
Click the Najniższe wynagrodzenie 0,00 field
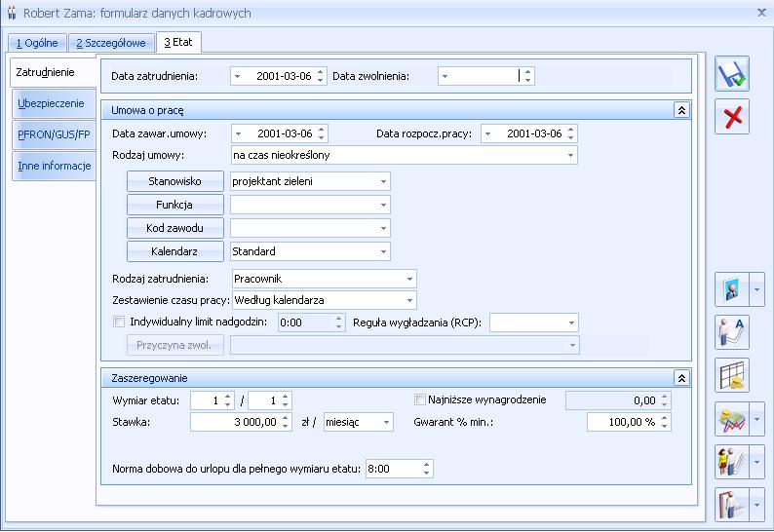(x=618, y=400)
